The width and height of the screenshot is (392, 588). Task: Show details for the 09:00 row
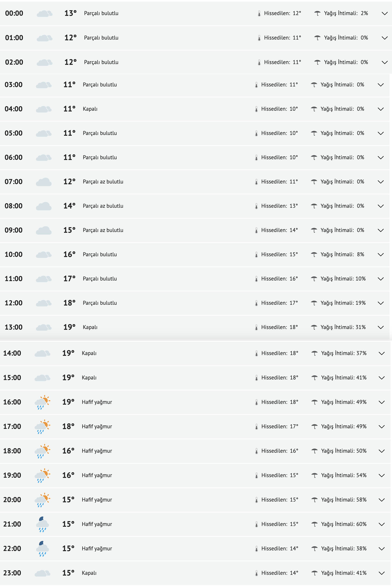(x=380, y=230)
